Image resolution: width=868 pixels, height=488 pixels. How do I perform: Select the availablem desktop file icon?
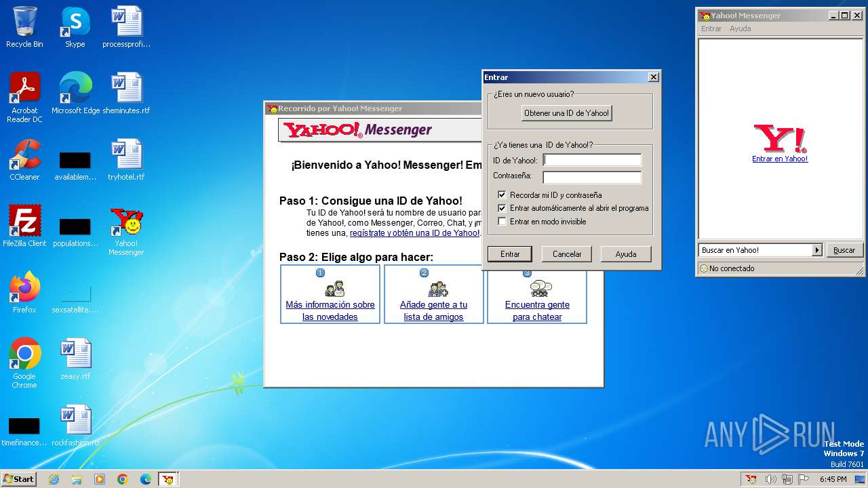click(75, 165)
